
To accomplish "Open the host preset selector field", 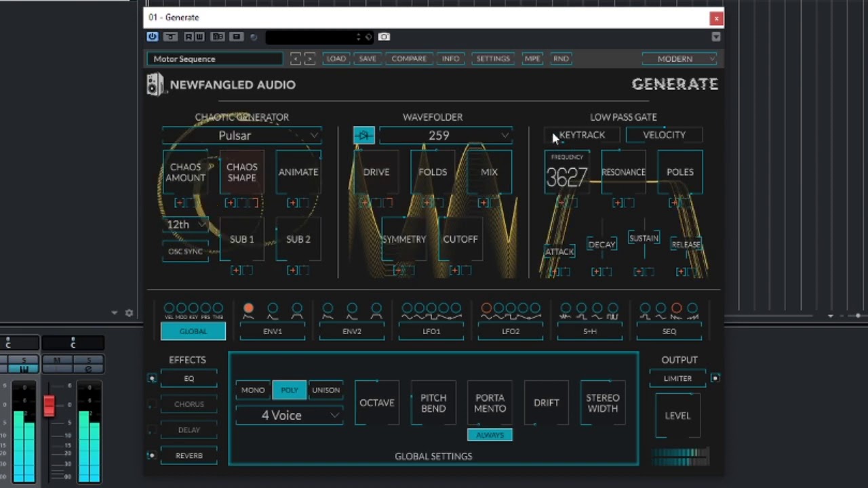I will tap(319, 37).
